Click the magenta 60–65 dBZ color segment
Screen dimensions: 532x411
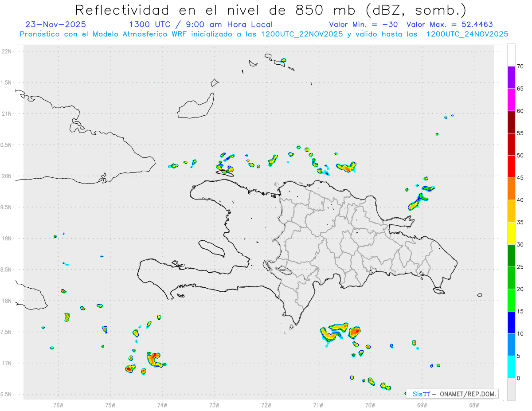tap(511, 100)
